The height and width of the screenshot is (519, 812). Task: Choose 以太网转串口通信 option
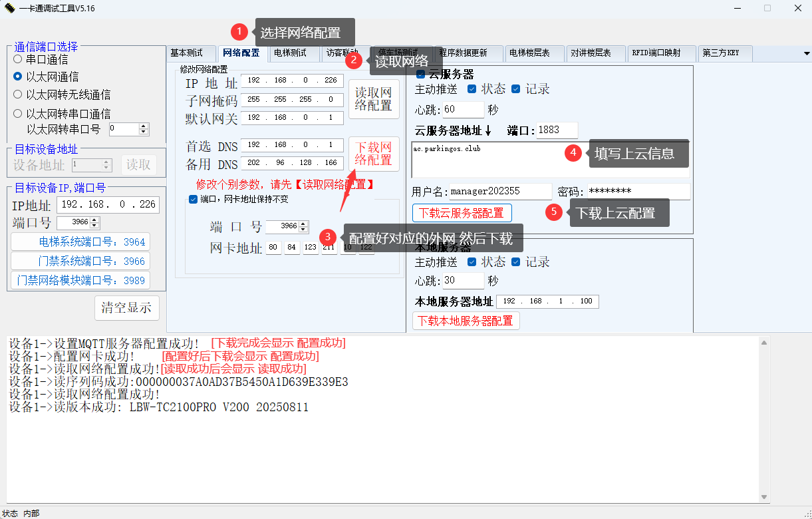18,113
